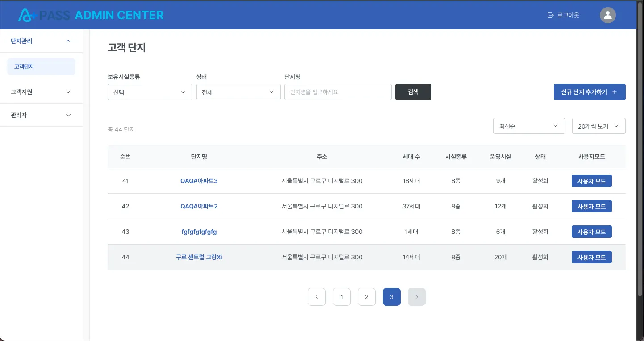Screen dimensions: 644x341
Task: Go to page 2 of the list
Action: click(x=367, y=297)
